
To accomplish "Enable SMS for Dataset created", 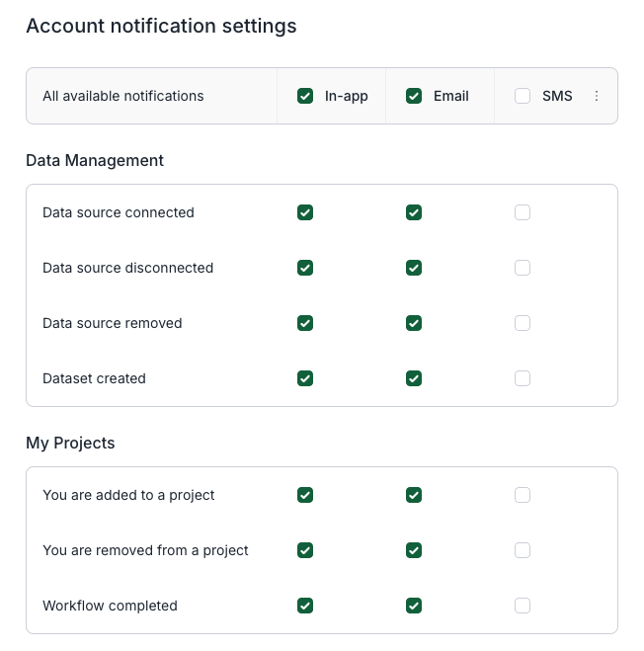I will point(523,378).
